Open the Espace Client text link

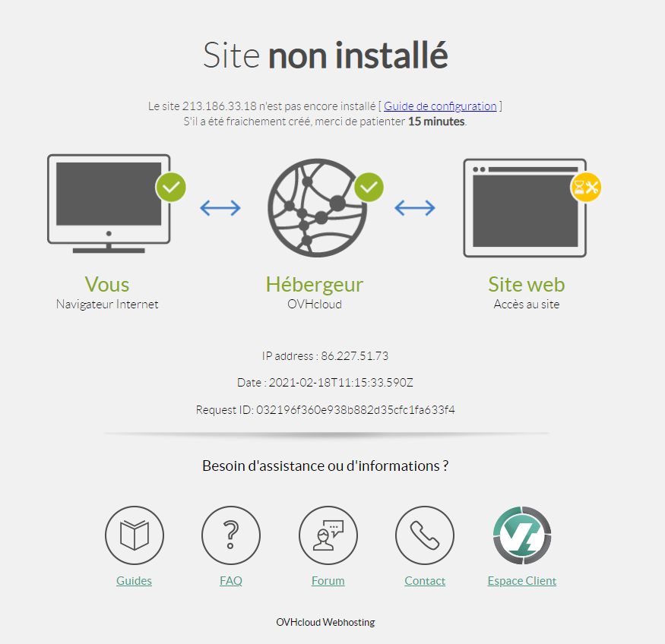(x=521, y=580)
